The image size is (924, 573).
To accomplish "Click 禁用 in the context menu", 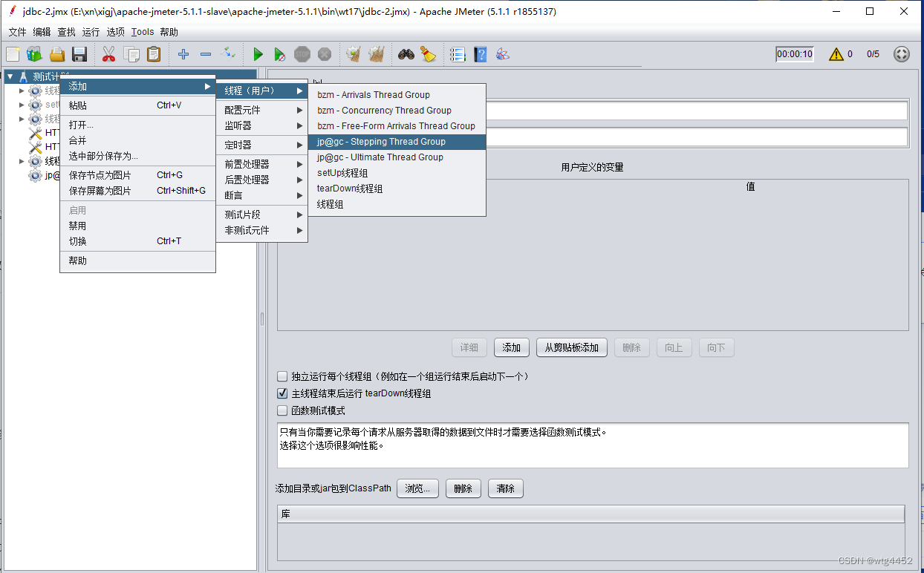I will pyautogui.click(x=137, y=226).
